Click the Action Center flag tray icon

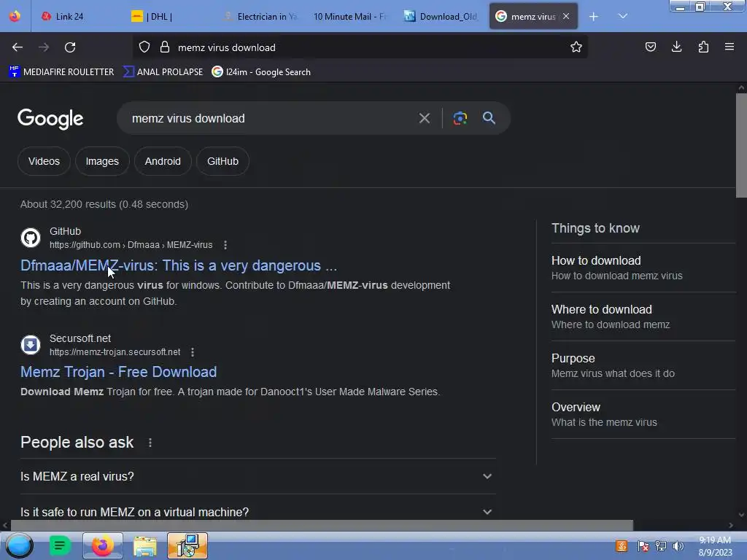tap(643, 546)
